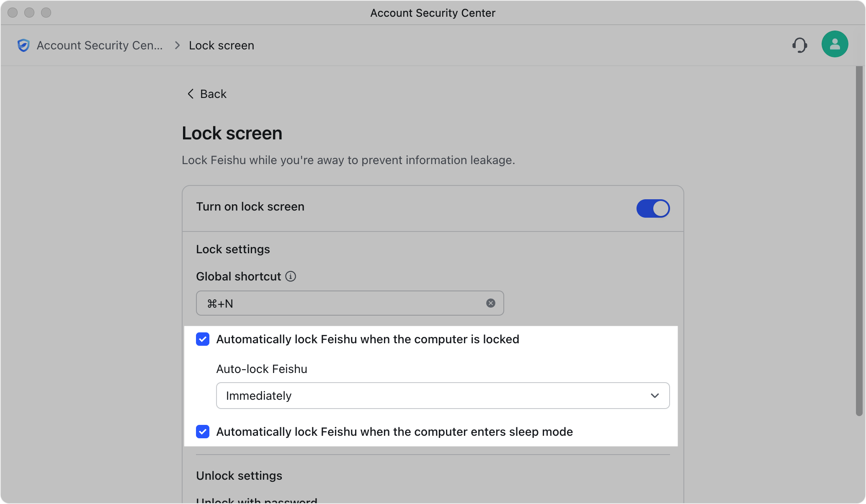The image size is (866, 504).
Task: Uncheck auto-lock when computer is locked
Action: (x=203, y=339)
